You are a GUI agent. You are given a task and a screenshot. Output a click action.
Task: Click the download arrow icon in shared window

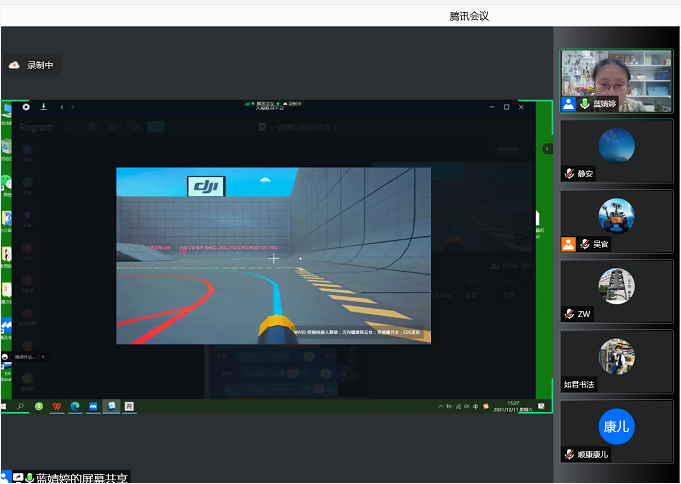(x=43, y=107)
